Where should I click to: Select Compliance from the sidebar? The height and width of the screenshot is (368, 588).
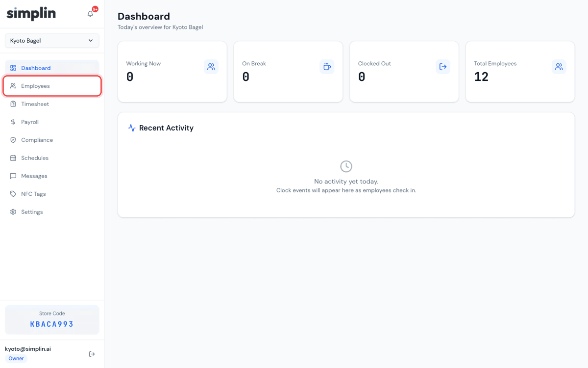(x=52, y=140)
